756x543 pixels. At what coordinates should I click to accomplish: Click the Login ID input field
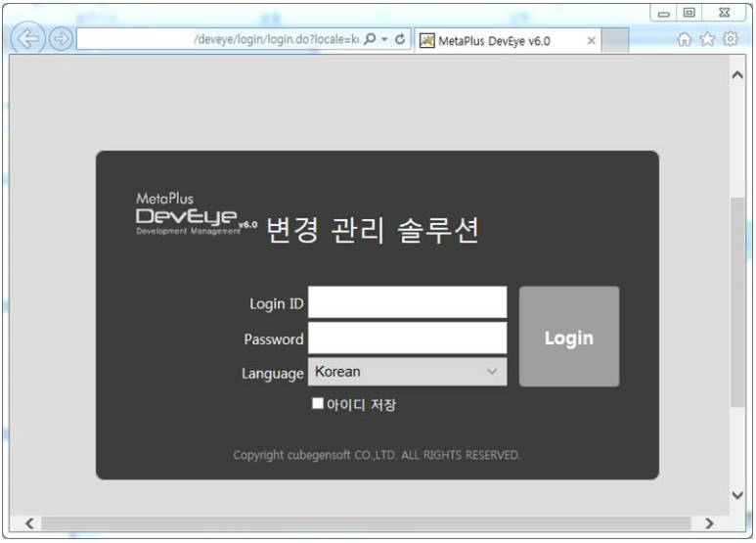click(x=408, y=302)
